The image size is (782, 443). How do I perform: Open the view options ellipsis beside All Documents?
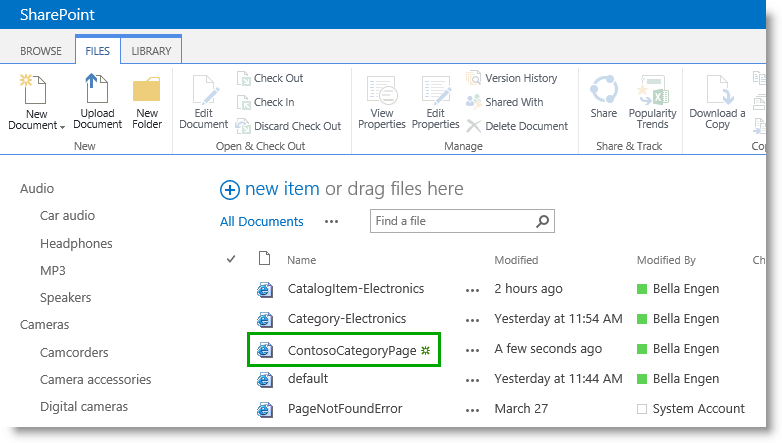click(x=332, y=222)
